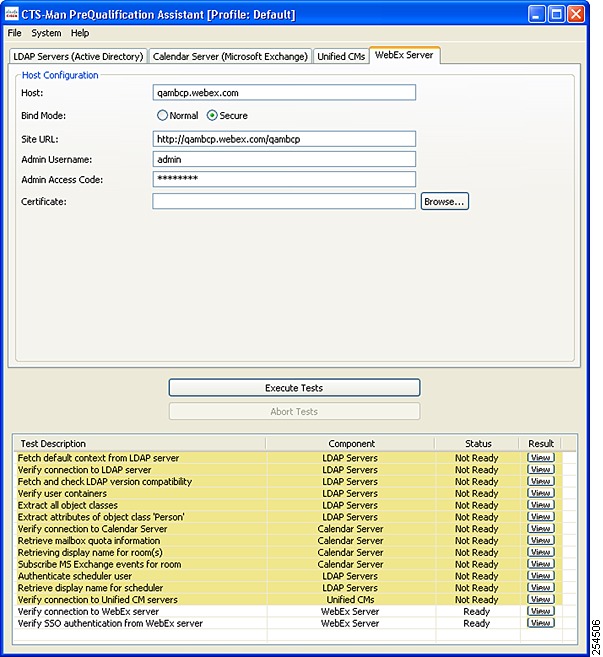The image size is (603, 657).
Task: Switch to Calendar Server (Microsoft Exchange) tab
Action: click(x=230, y=57)
